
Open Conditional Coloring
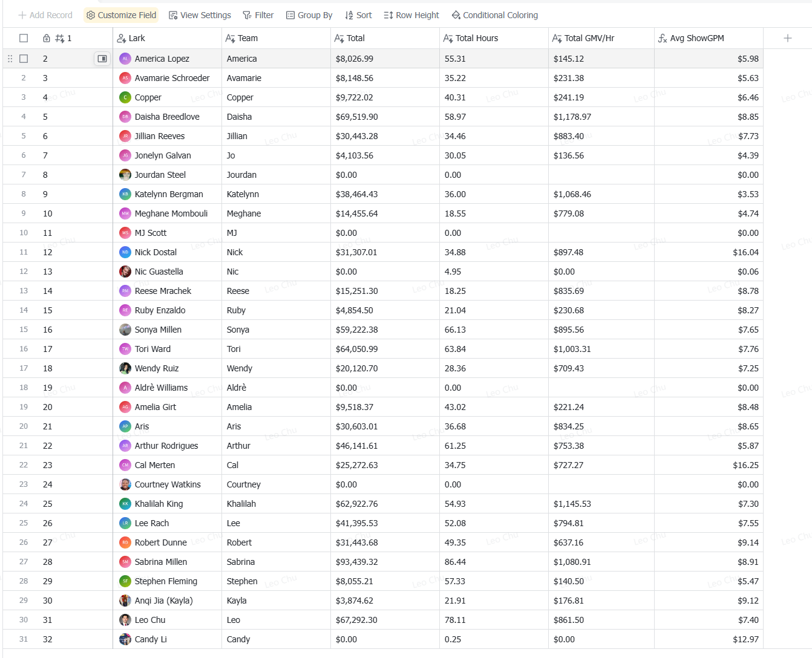(x=494, y=15)
